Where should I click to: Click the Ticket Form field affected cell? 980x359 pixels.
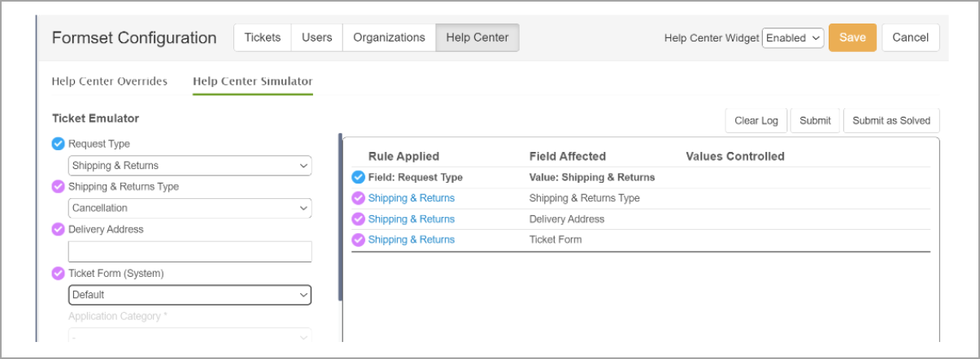[x=555, y=240]
